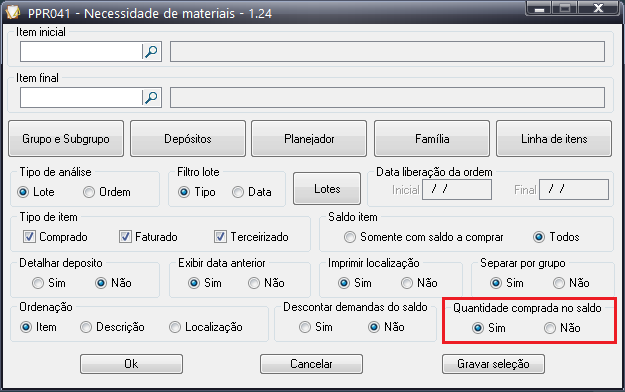Image resolution: width=625 pixels, height=392 pixels.
Task: Sort by Item in Ordenação
Action: (x=26, y=327)
